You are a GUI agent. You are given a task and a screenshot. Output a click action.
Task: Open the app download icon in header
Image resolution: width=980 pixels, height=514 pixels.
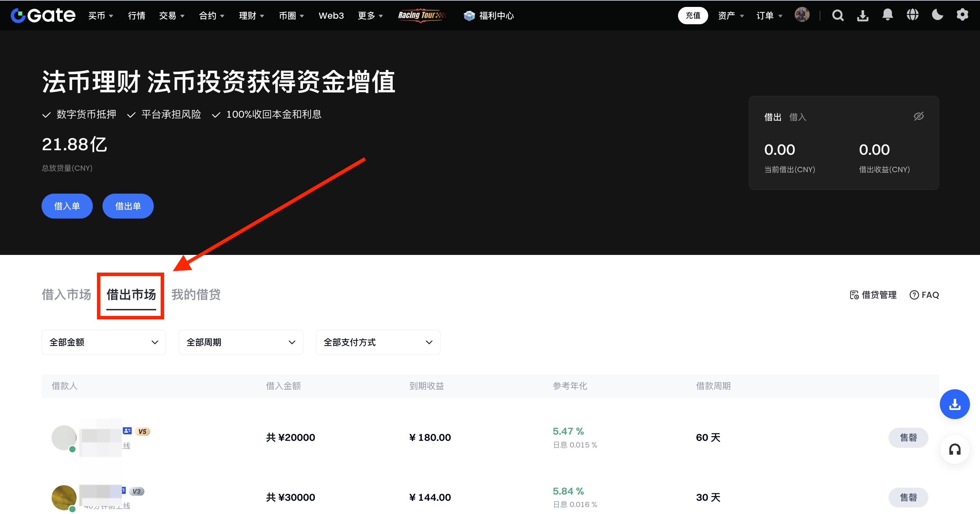863,16
